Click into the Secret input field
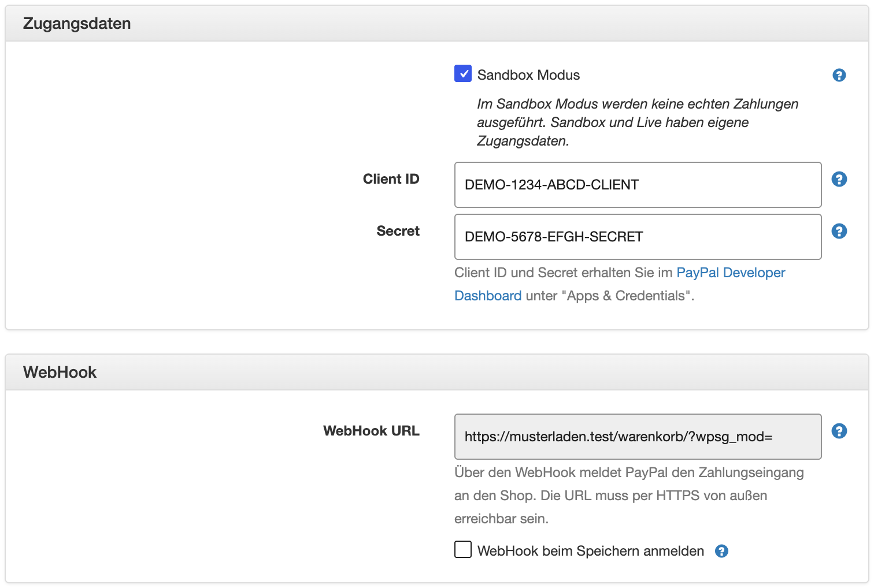The width and height of the screenshot is (874, 588). [x=638, y=237]
